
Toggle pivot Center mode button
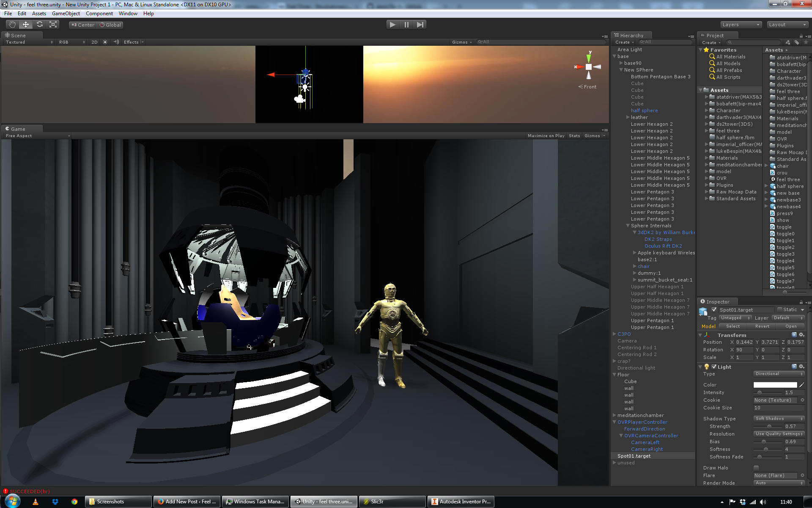pos(83,25)
